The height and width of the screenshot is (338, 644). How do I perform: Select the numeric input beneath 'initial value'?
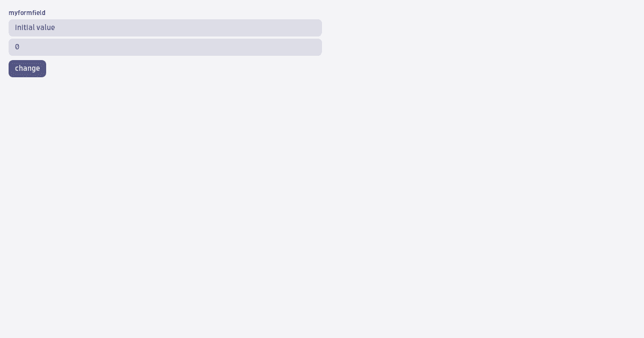point(165,47)
